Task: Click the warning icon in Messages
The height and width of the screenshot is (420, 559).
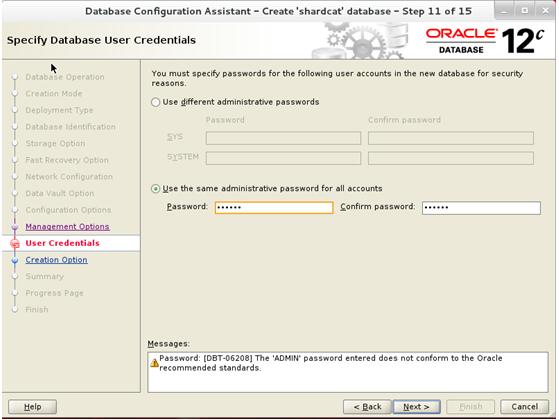Action: point(154,363)
